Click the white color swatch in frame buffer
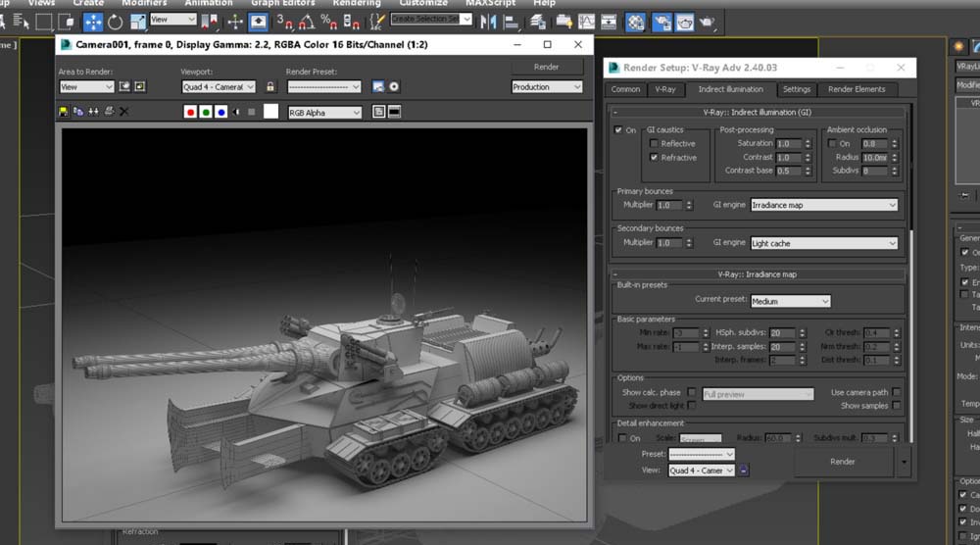Screen dimensions: 980x545 click(270, 112)
